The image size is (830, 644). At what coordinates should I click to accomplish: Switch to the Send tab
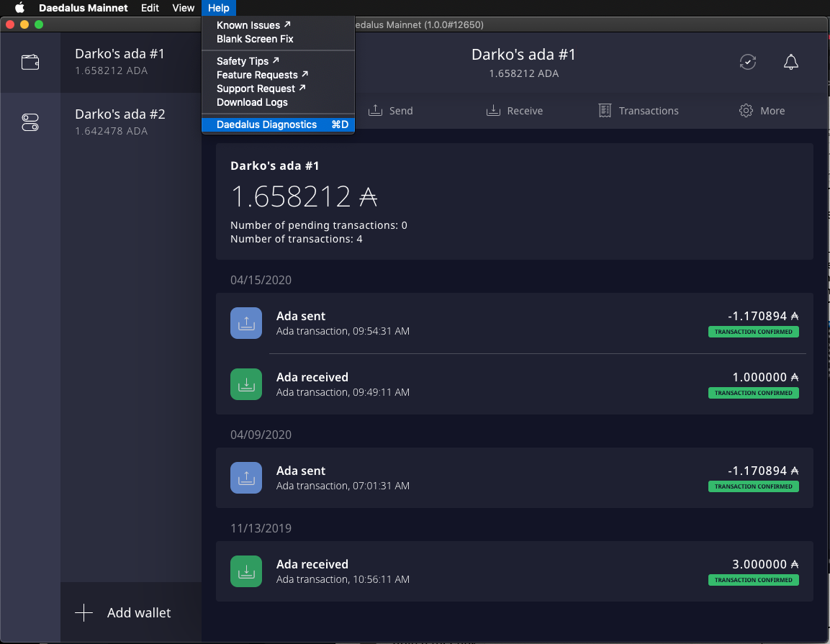pos(391,111)
